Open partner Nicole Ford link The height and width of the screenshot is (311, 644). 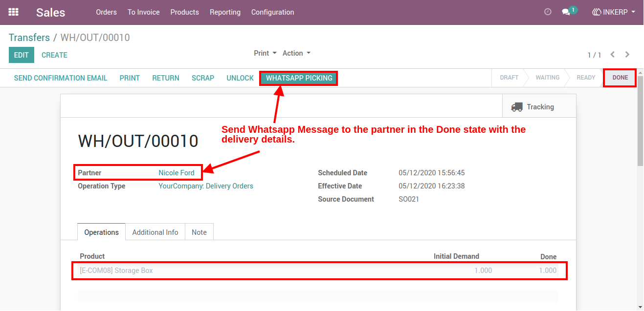click(177, 173)
